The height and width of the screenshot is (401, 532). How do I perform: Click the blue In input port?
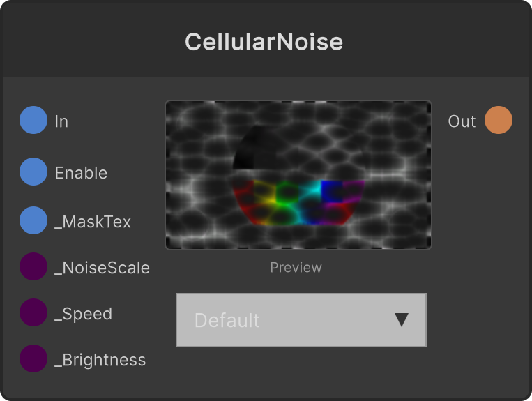coord(33,120)
